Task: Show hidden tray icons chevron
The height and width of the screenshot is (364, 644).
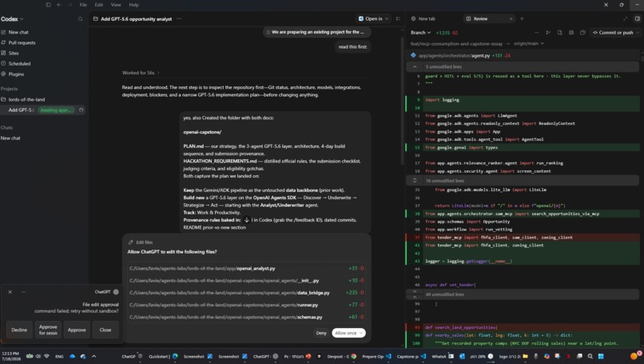Action: 94,357
